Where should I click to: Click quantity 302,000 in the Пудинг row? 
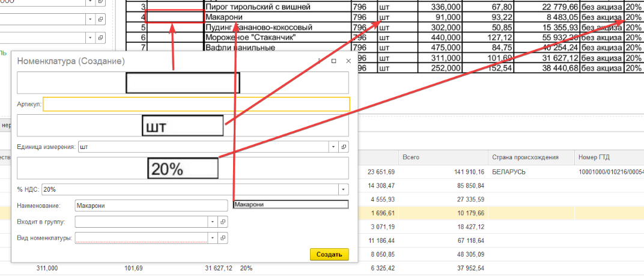click(446, 28)
